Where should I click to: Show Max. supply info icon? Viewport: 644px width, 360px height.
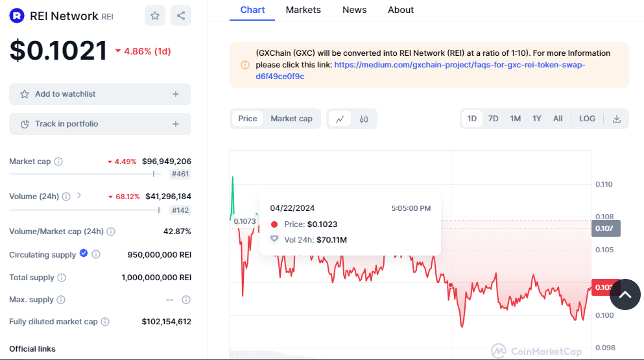coord(61,300)
